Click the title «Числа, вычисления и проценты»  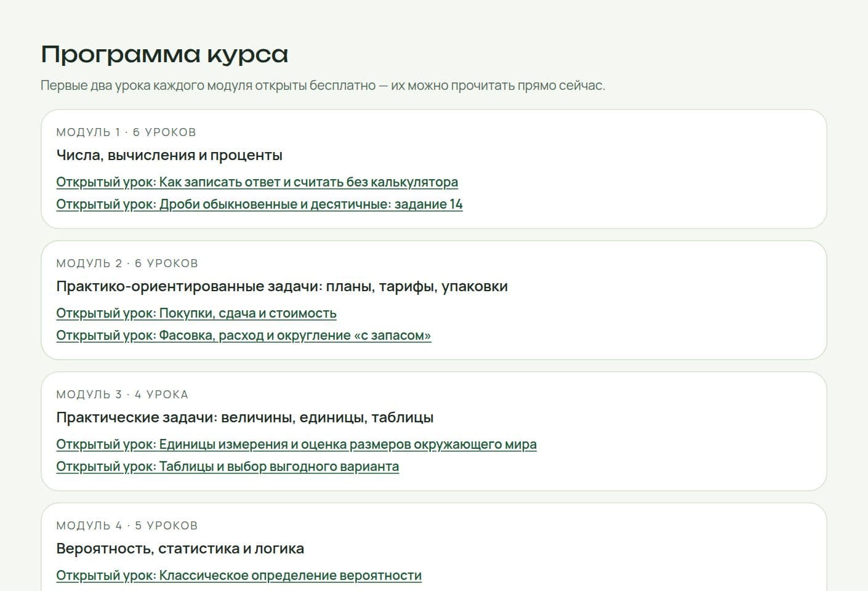pyautogui.click(x=169, y=155)
